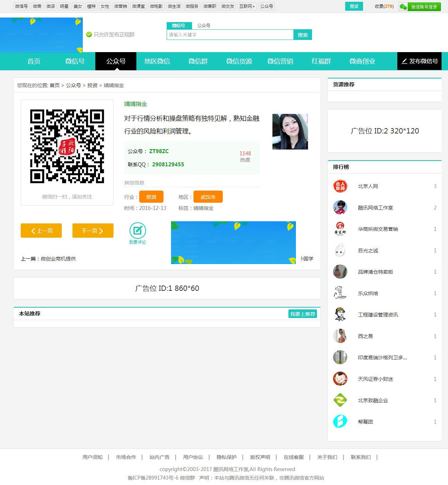
Task: Click the 帮筹团 blue logo icon
Action: [x=340, y=421]
